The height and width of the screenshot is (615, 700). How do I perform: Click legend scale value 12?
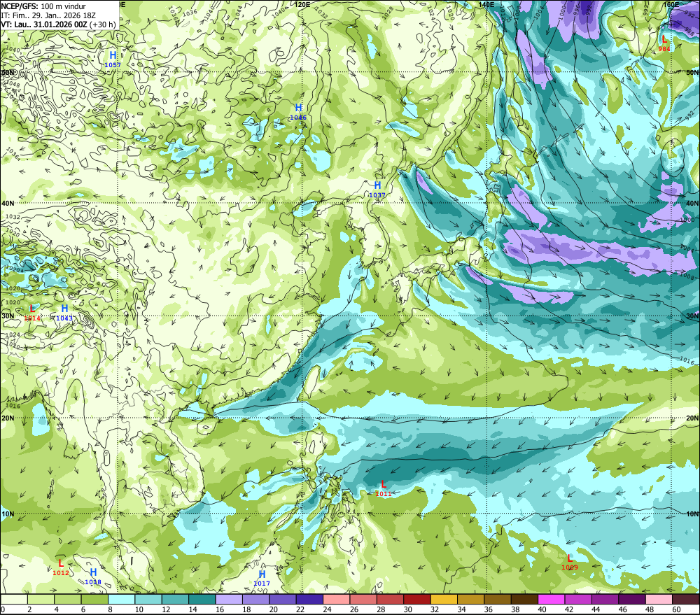[166, 609]
